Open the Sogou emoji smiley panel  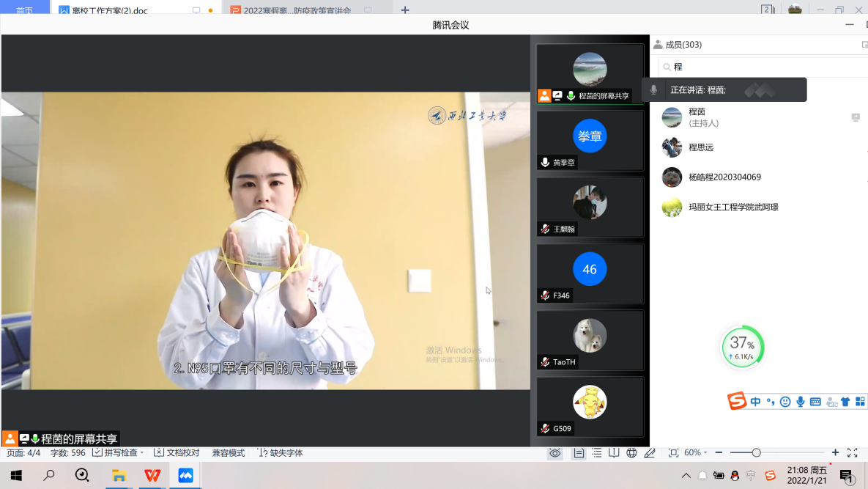coord(785,402)
